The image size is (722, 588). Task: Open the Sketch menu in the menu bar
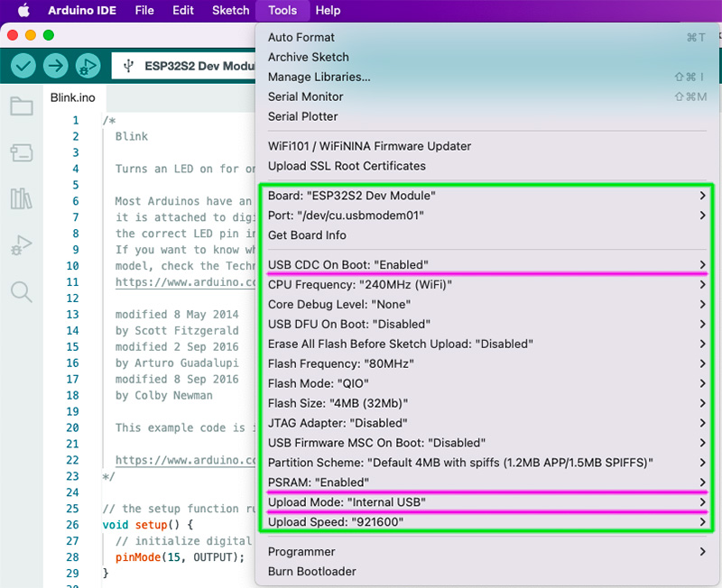230,11
